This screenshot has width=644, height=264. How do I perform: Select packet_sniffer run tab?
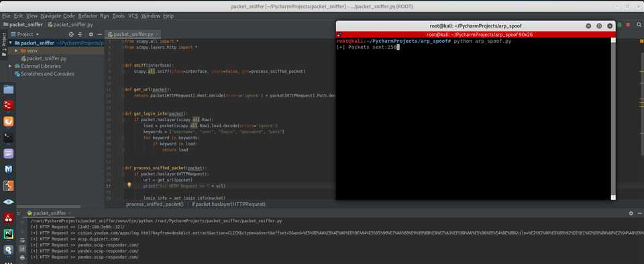tap(49, 213)
